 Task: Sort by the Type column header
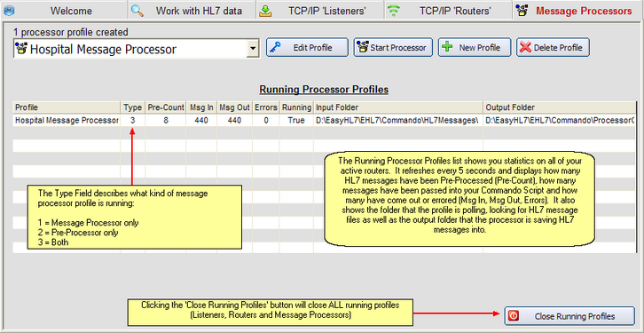(x=133, y=107)
